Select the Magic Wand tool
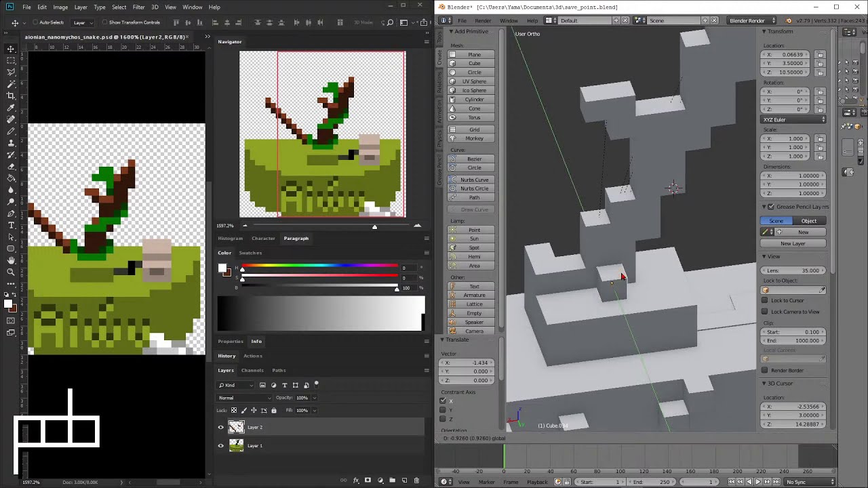The image size is (868, 488). (11, 83)
